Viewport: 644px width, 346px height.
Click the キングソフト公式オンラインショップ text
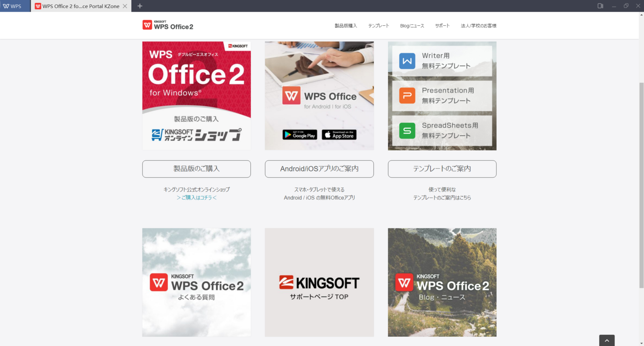(196, 189)
